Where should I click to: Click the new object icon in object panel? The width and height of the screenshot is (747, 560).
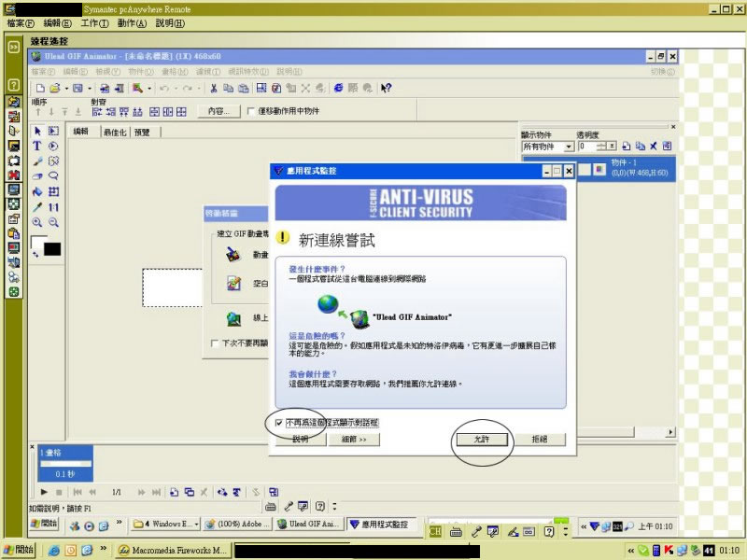pyautogui.click(x=627, y=147)
